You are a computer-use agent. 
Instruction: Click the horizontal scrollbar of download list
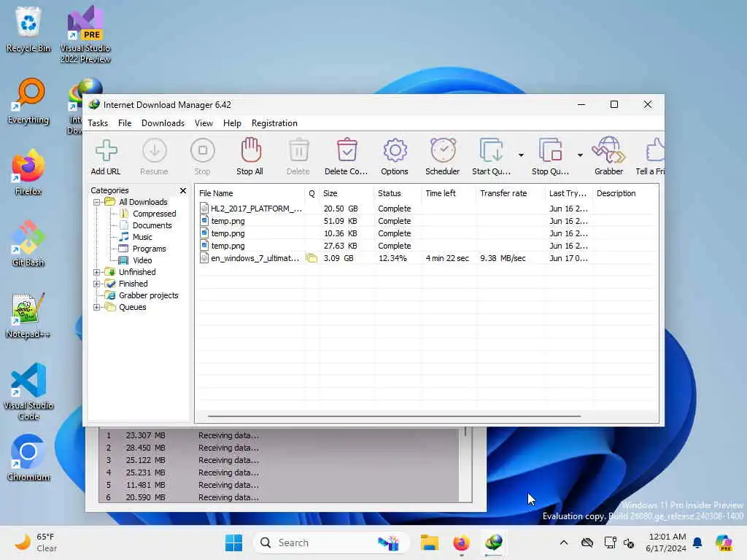point(394,416)
